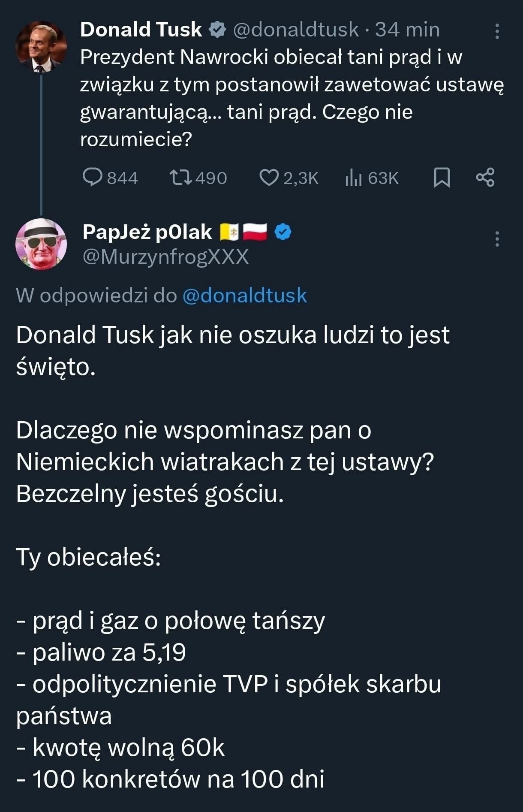The height and width of the screenshot is (812, 523).
Task: Open the @donaldtusk handle in tweet header
Action: pyautogui.click(x=296, y=30)
